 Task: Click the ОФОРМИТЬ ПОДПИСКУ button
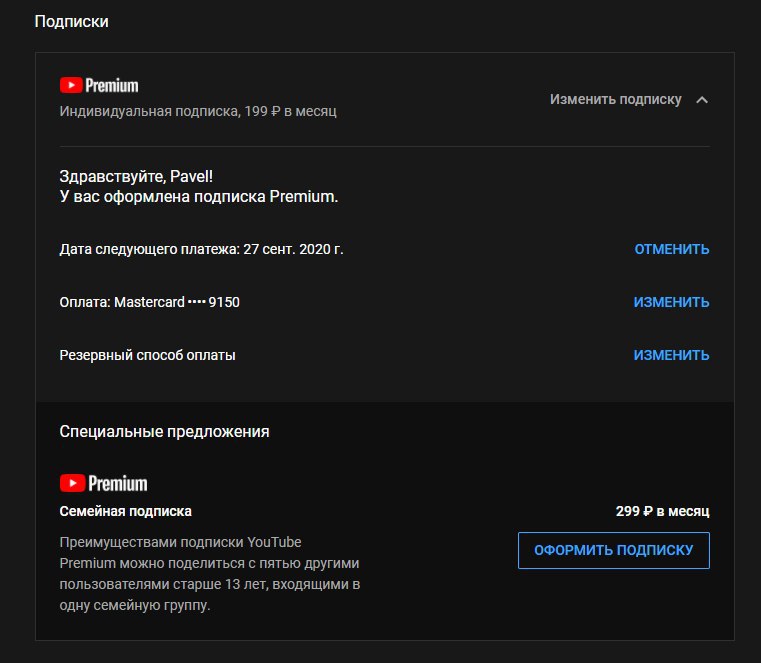click(613, 550)
